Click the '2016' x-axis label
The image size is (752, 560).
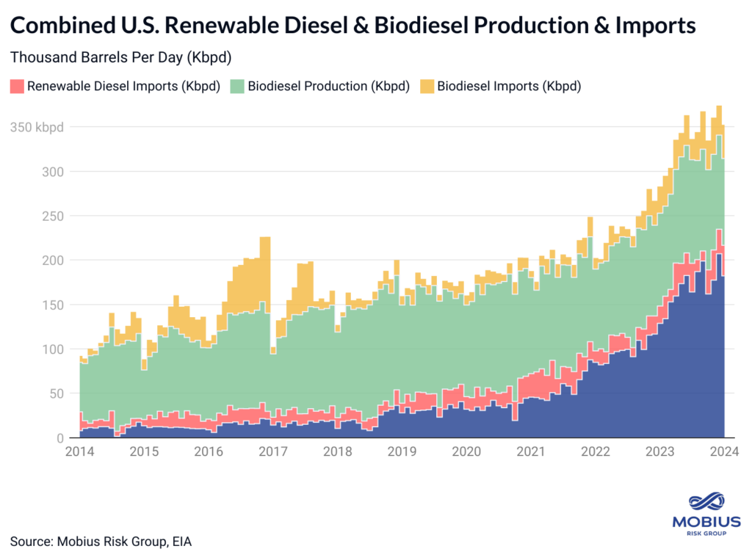209,451
